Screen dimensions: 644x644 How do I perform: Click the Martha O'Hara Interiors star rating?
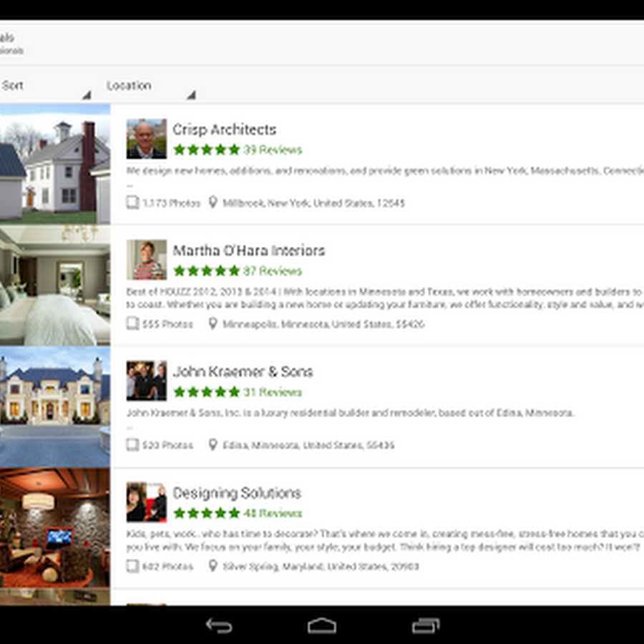(x=207, y=270)
